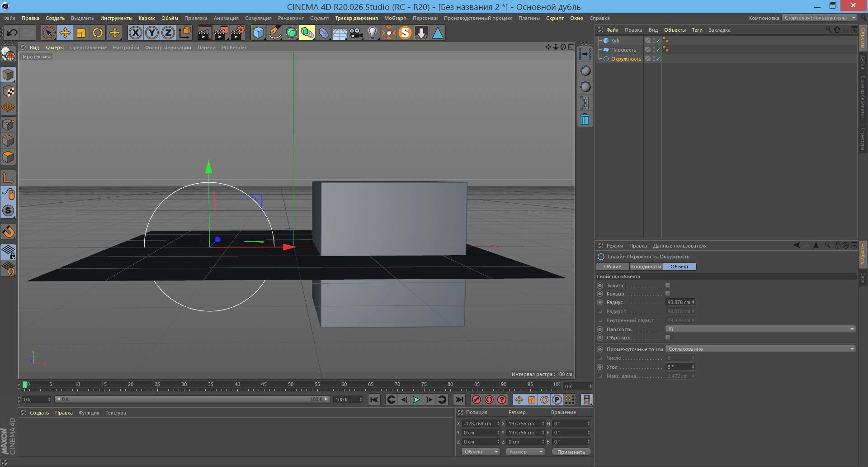Render the active view

[x=204, y=33]
